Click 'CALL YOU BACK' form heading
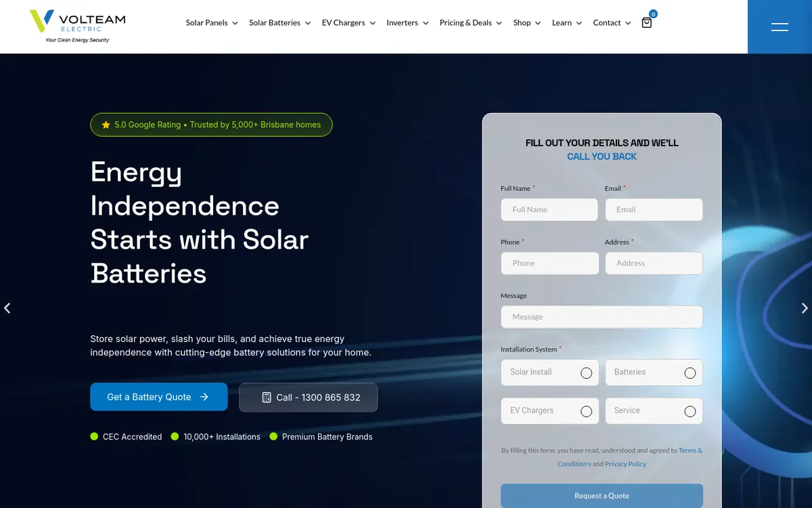Screen dimensions: 812x508 tap(602, 156)
